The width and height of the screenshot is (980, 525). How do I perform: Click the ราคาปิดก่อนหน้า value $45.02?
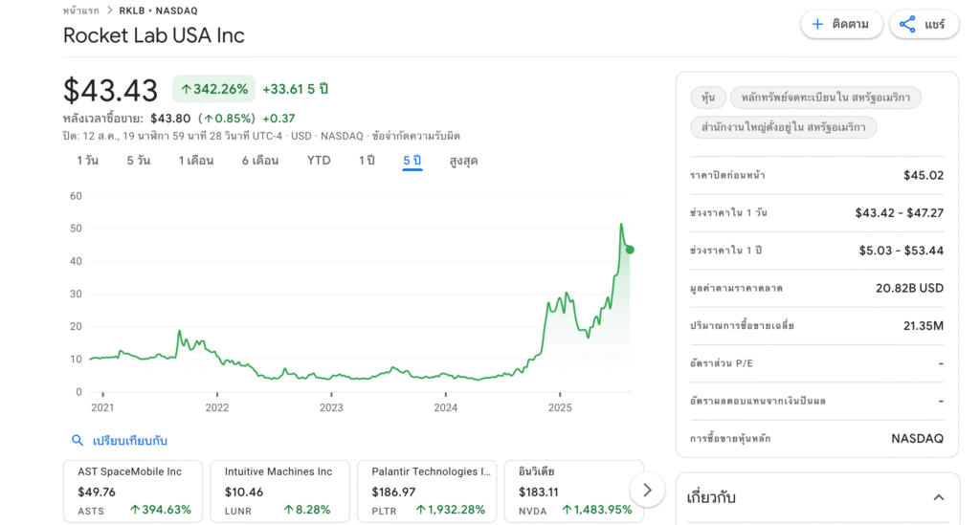[924, 175]
